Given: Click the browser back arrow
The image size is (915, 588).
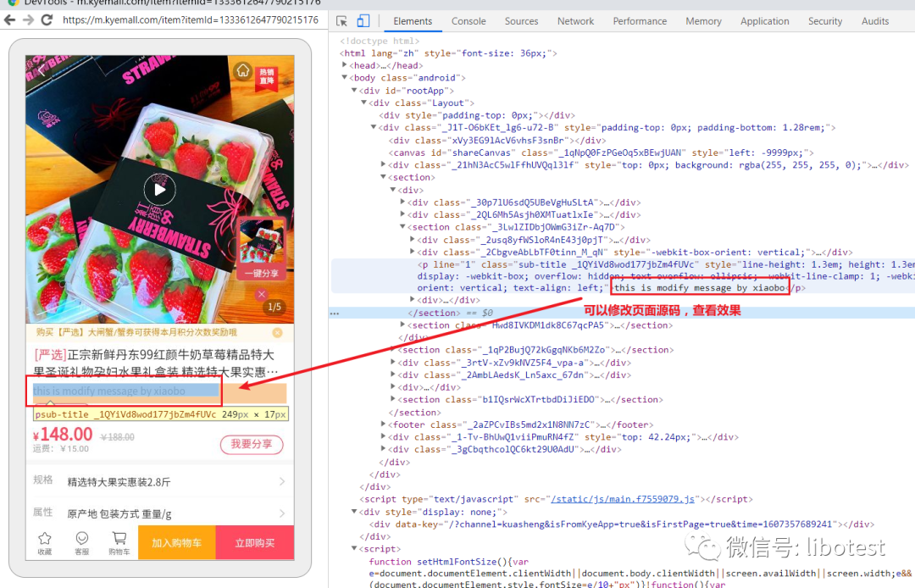Looking at the screenshot, I should click(x=10, y=19).
